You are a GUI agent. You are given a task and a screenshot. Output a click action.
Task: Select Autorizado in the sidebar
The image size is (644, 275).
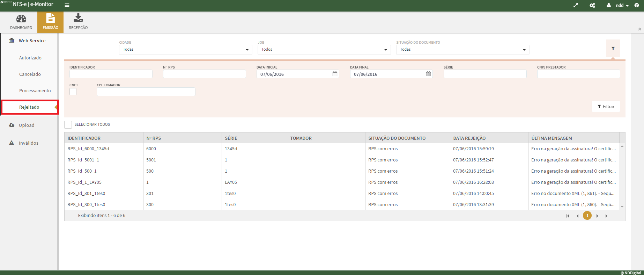pos(30,58)
